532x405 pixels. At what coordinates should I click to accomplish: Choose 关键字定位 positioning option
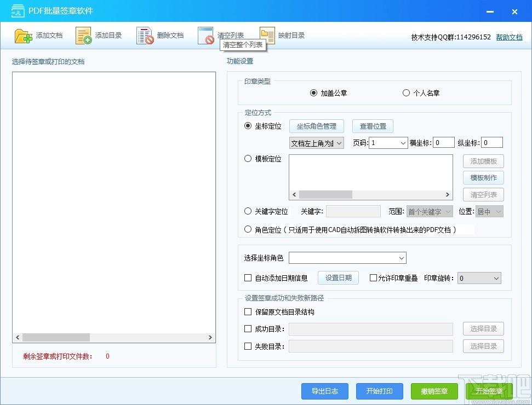(x=248, y=211)
